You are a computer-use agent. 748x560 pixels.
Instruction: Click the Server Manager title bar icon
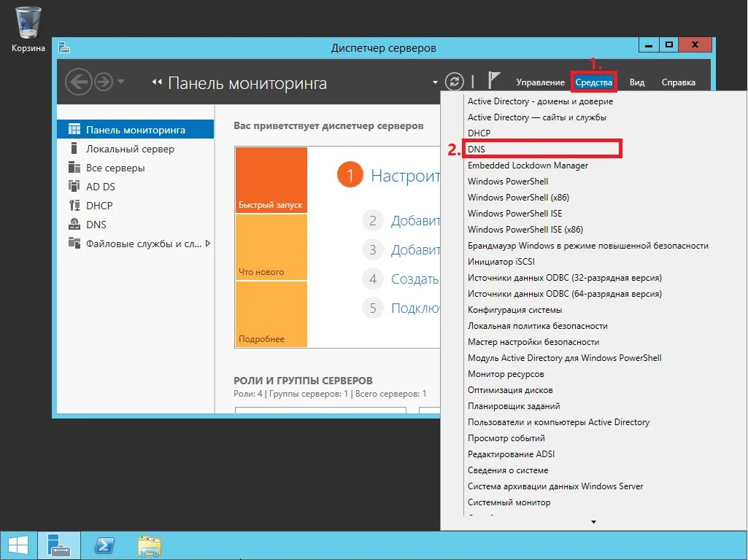[64, 47]
